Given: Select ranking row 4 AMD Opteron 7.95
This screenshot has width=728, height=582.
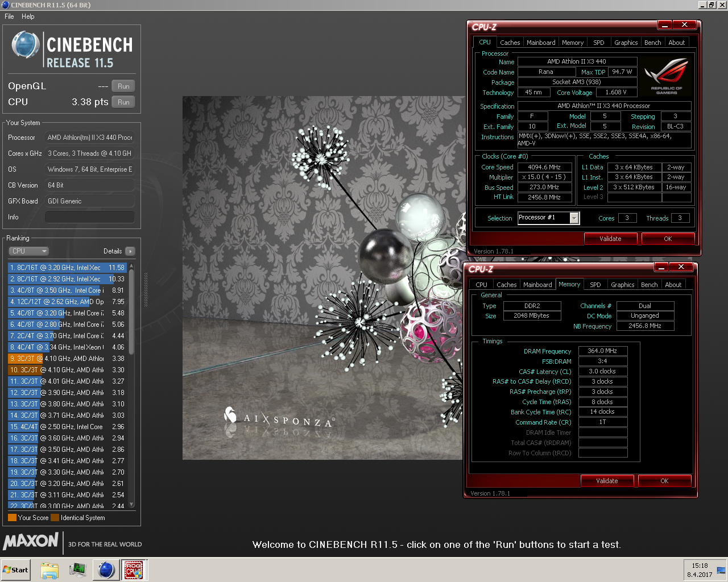Looking at the screenshot, I should click(x=67, y=302).
